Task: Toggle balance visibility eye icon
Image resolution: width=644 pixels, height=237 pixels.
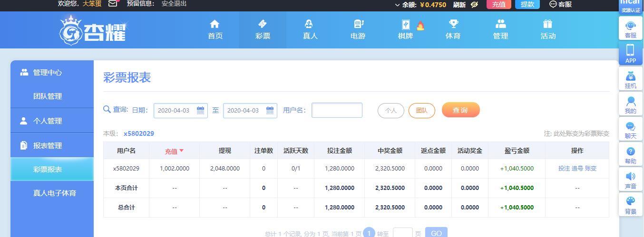Action: [474, 5]
